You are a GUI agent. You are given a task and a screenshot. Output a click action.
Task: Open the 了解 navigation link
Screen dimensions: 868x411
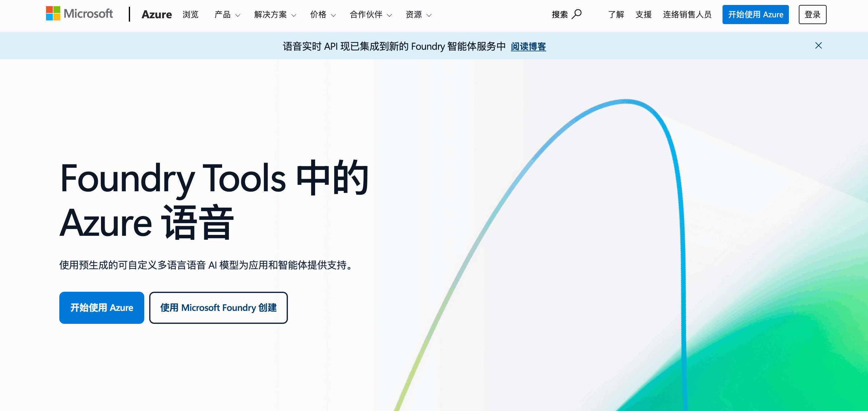tap(616, 15)
